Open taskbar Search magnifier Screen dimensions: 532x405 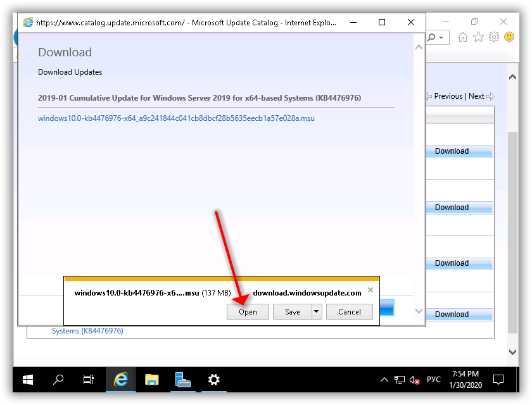click(58, 380)
